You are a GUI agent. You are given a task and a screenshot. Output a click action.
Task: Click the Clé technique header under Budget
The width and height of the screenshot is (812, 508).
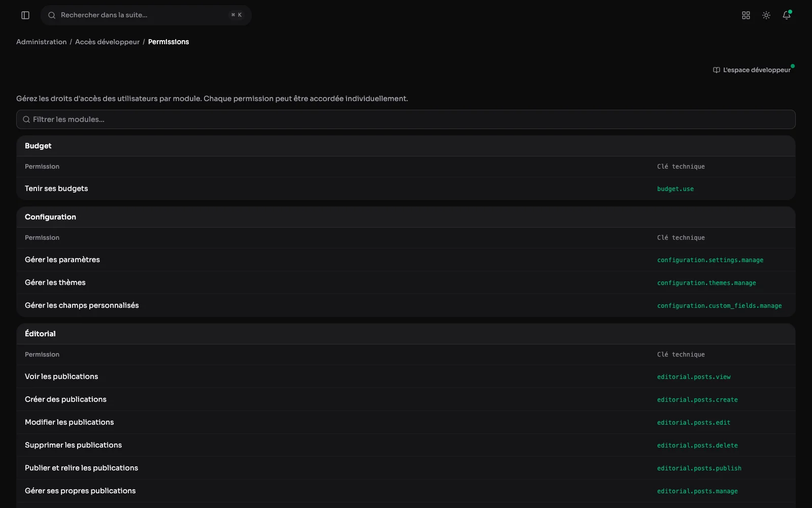point(681,167)
